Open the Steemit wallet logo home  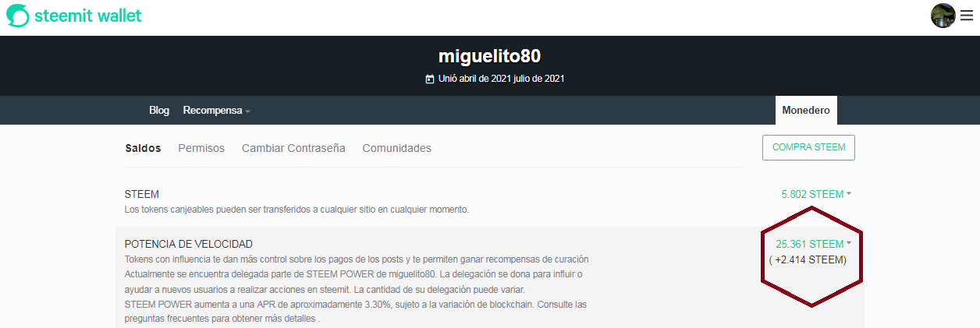pos(73,16)
